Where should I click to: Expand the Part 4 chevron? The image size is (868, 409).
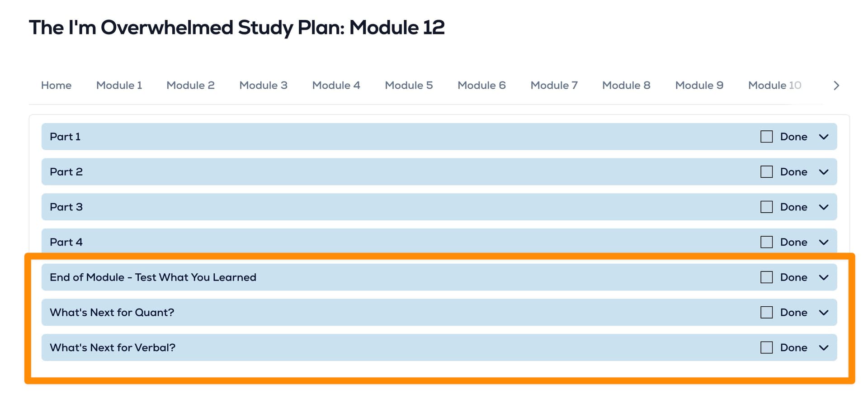(x=824, y=242)
